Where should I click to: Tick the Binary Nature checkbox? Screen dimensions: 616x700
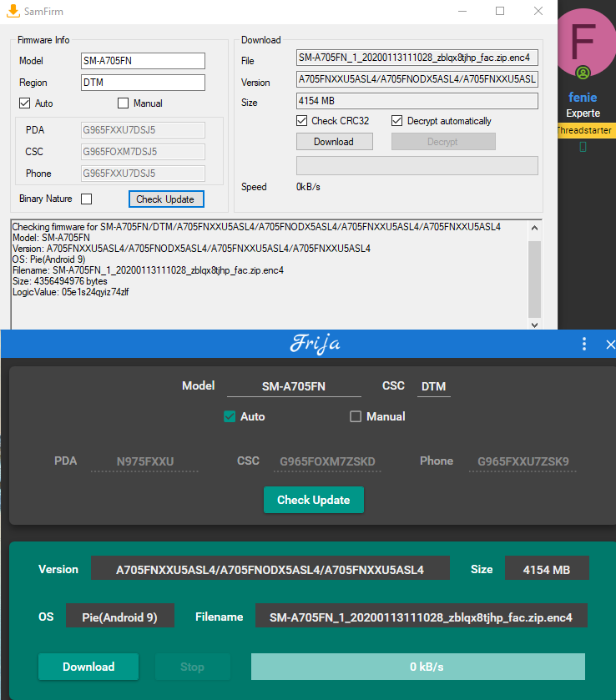click(x=86, y=199)
